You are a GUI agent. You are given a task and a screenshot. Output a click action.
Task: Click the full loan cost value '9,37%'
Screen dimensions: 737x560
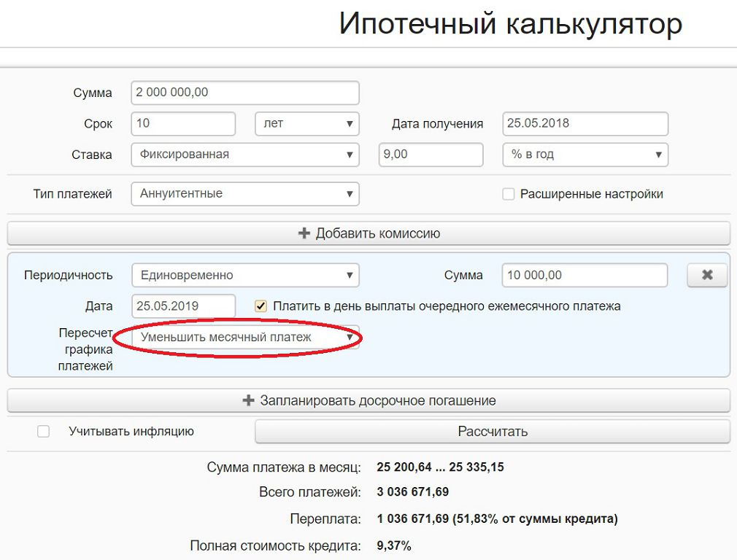pyautogui.click(x=394, y=546)
